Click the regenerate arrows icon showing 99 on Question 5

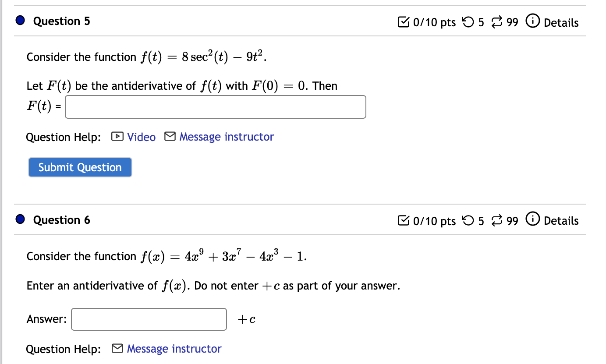coord(496,21)
